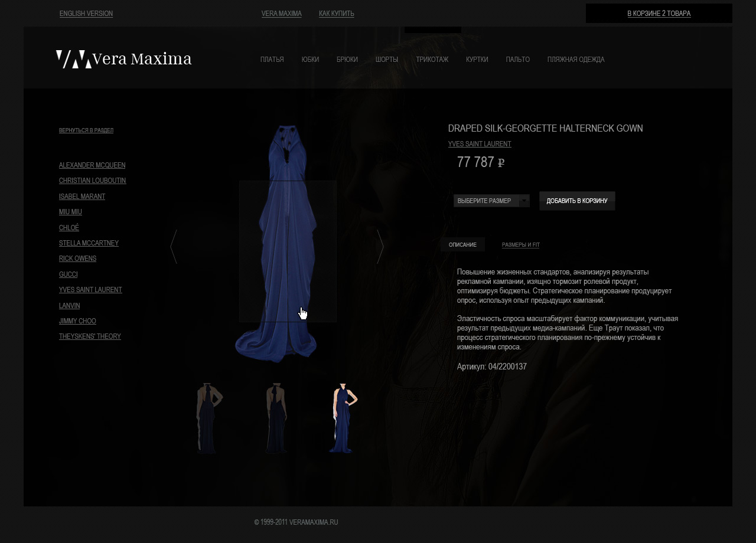Select Theyskens' Theory brand
This screenshot has height=543, width=756.
[x=90, y=336]
